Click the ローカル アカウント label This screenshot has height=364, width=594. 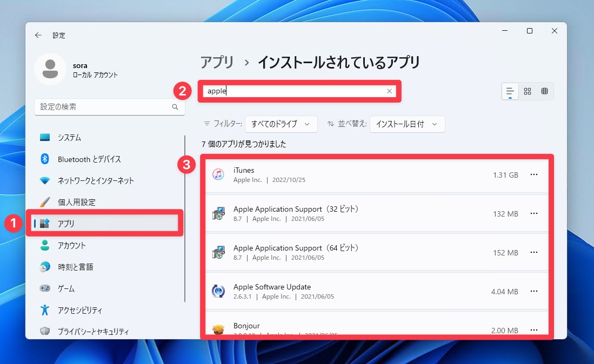[95, 75]
